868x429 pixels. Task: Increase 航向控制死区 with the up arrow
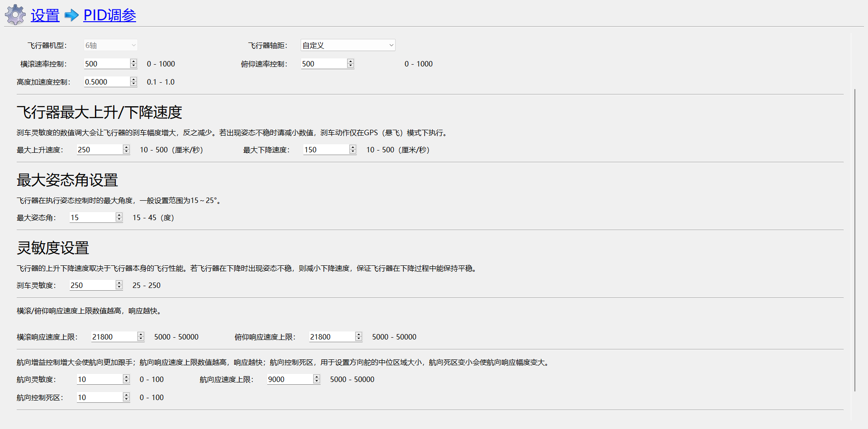pyautogui.click(x=126, y=395)
